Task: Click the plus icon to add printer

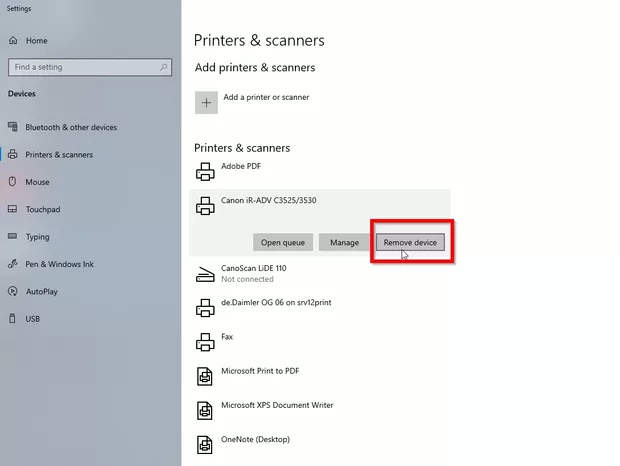Action: (206, 103)
